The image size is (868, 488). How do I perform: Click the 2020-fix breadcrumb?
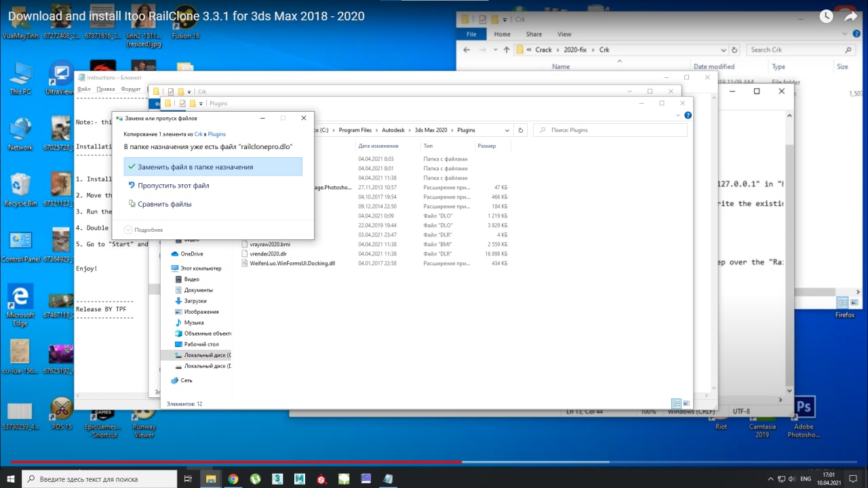pos(576,49)
